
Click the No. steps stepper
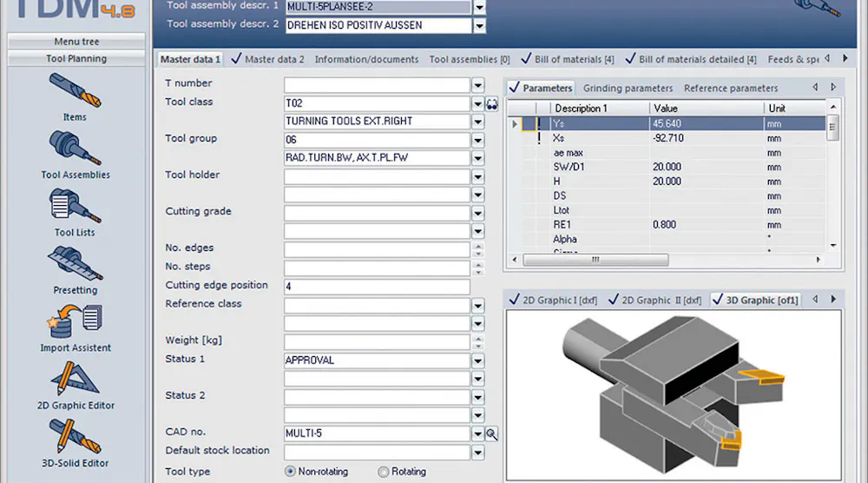(x=478, y=268)
